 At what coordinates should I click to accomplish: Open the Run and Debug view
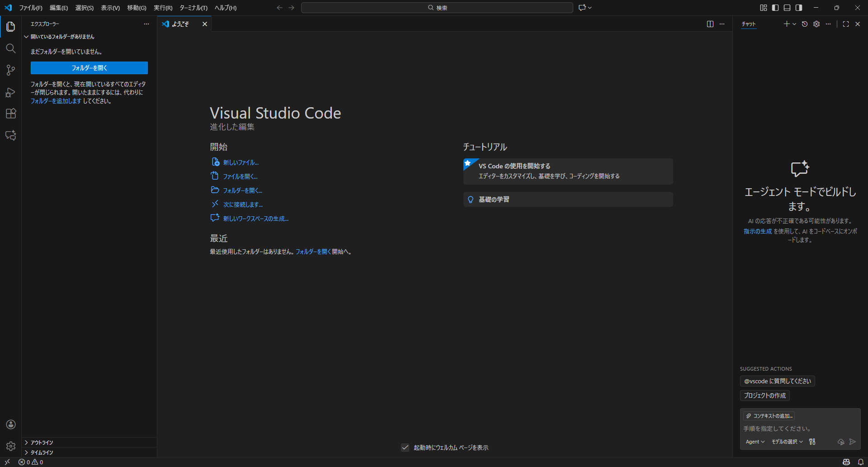pyautogui.click(x=11, y=92)
